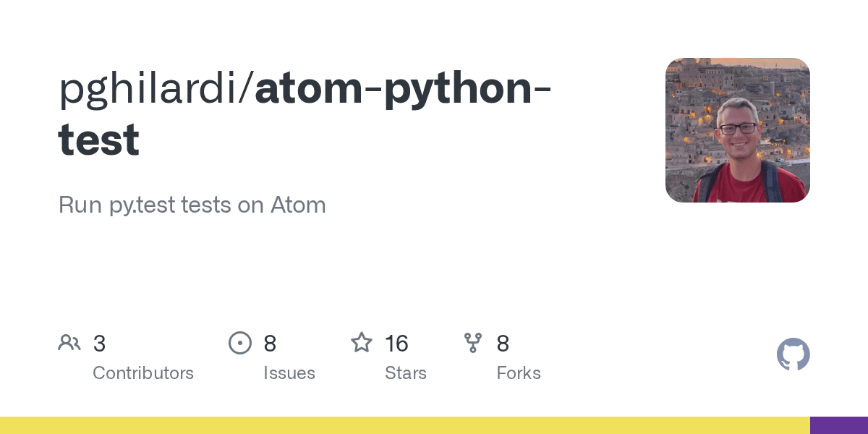Open the atom-python-test repository title
This screenshot has width=868, height=434.
pyautogui.click(x=305, y=114)
